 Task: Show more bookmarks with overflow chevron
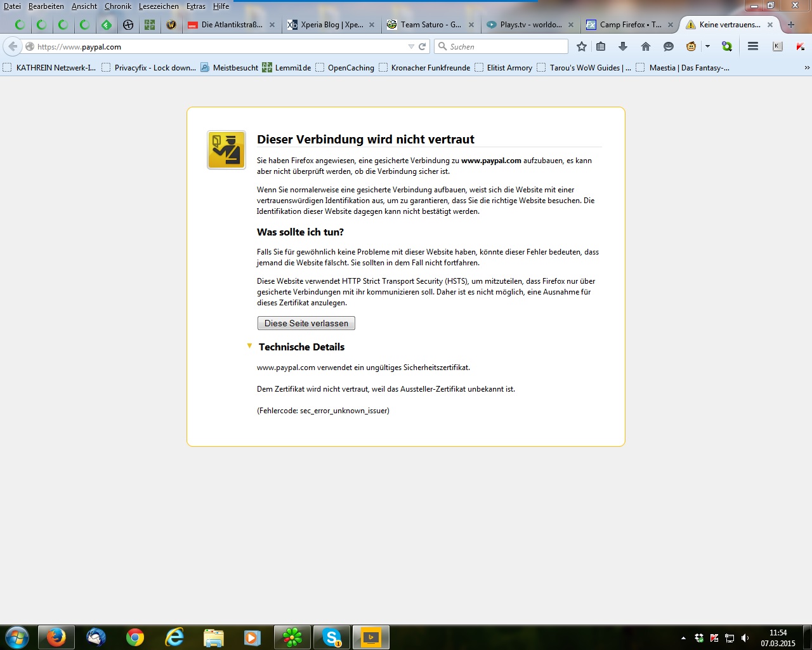[806, 67]
